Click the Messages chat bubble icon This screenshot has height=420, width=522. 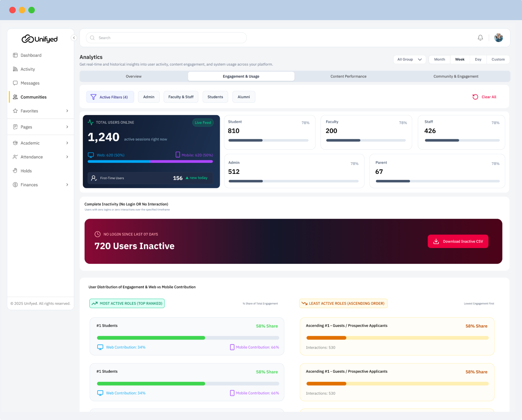15,83
